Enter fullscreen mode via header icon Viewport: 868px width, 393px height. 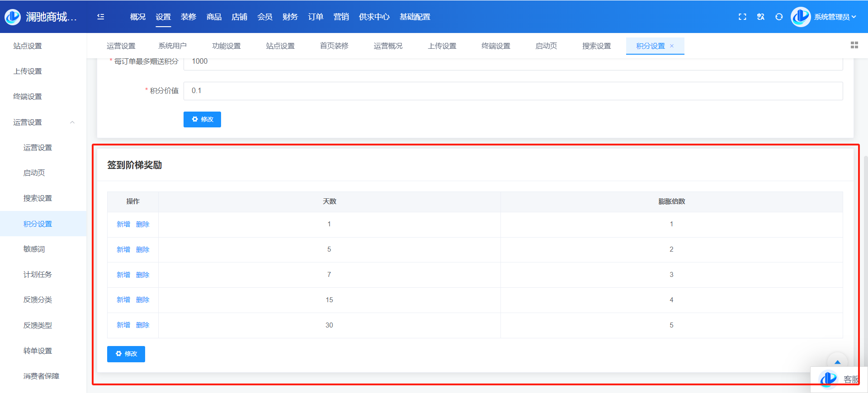pos(742,17)
